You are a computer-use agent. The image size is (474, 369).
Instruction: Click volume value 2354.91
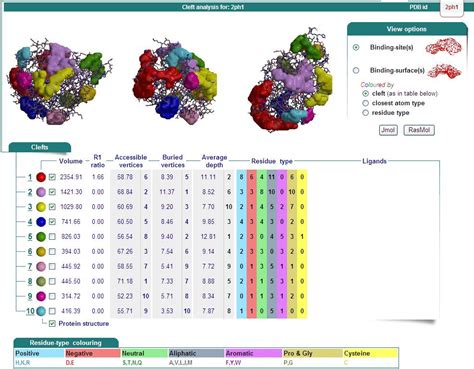tap(71, 177)
